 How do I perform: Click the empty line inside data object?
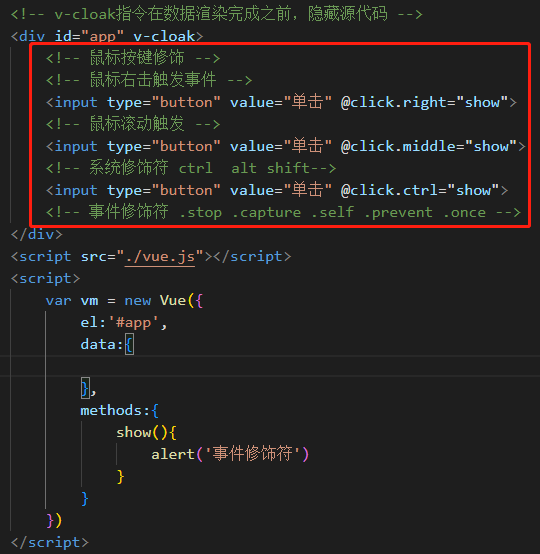click(270, 366)
